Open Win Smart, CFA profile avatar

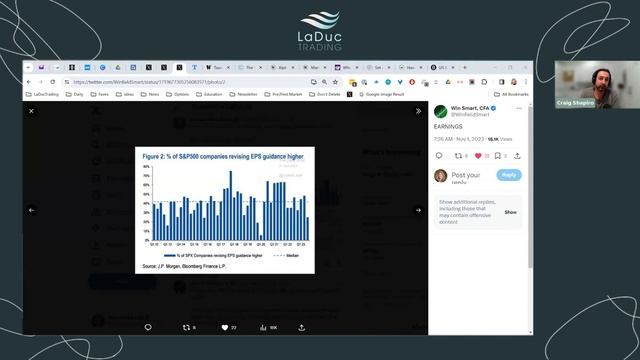[x=440, y=111]
